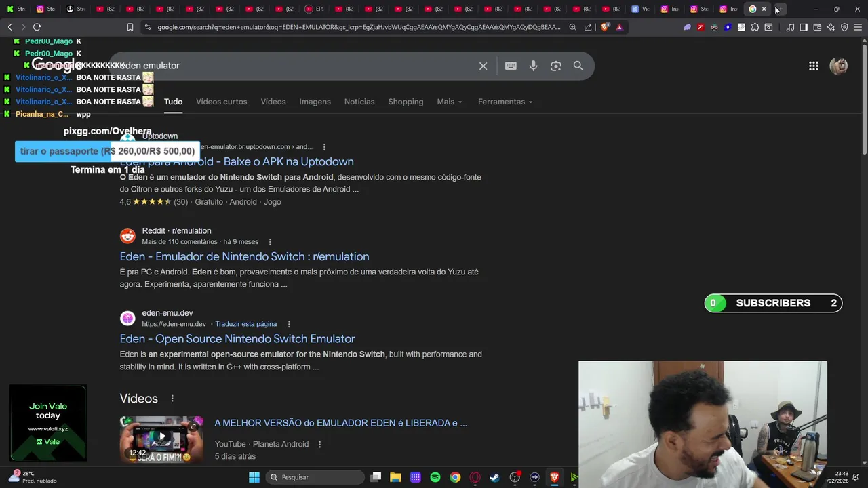Image resolution: width=868 pixels, height=488 pixels.
Task: Play the 12:42 video thumbnail
Action: pyautogui.click(x=161, y=439)
